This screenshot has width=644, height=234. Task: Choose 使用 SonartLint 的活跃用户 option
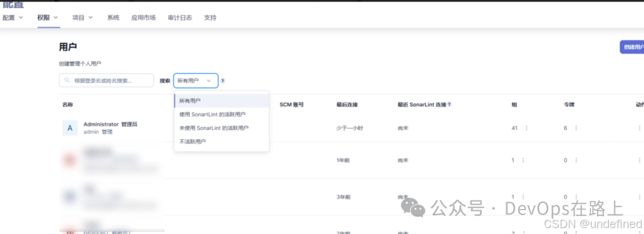[x=221, y=114]
